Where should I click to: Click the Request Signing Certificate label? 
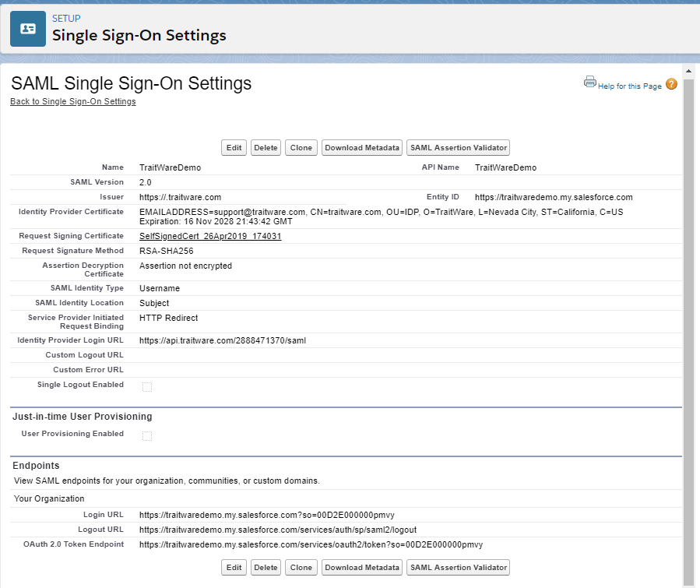(71, 236)
